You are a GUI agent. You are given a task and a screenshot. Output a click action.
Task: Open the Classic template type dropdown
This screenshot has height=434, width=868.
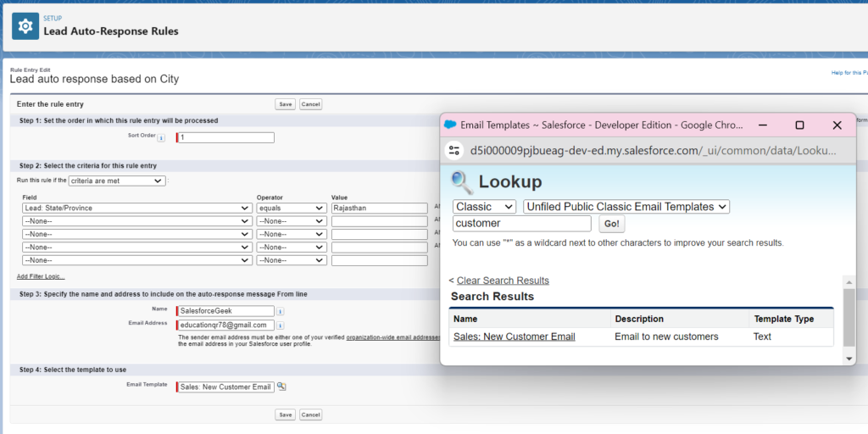point(484,207)
